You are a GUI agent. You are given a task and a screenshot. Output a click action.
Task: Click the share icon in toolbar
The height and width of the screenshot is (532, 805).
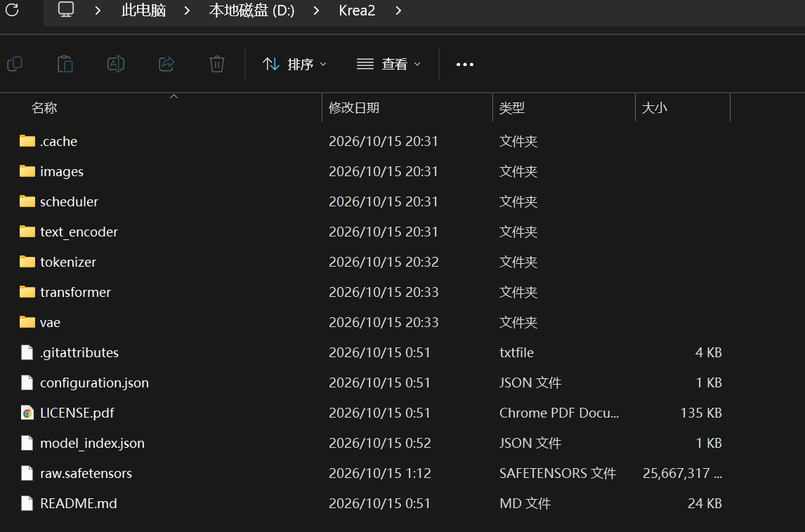(166, 64)
